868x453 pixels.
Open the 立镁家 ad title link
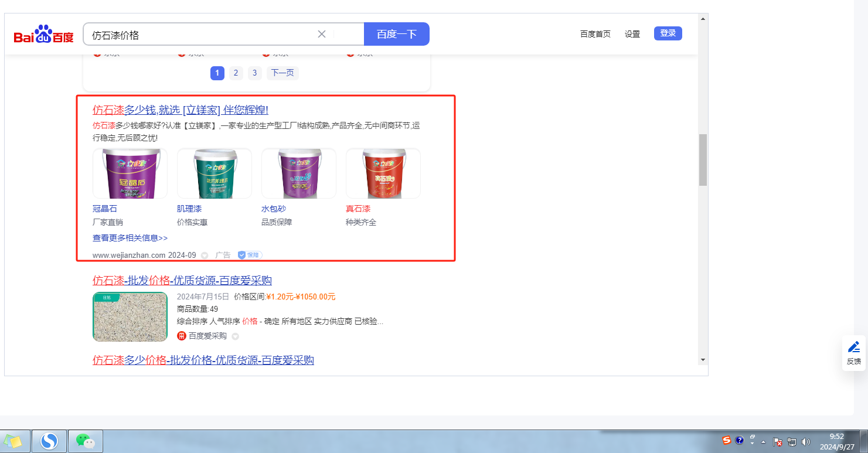pyautogui.click(x=181, y=110)
